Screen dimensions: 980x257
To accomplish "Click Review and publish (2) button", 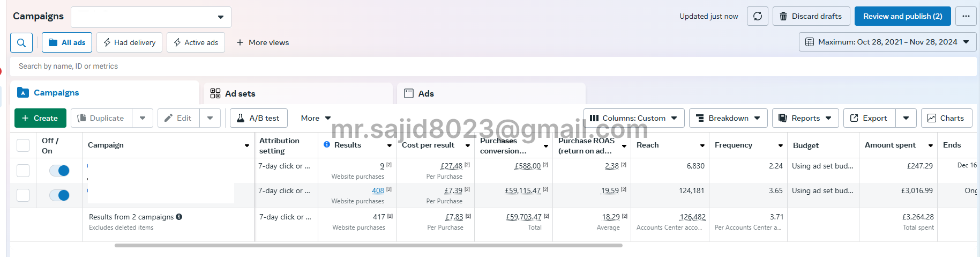I will click(902, 16).
